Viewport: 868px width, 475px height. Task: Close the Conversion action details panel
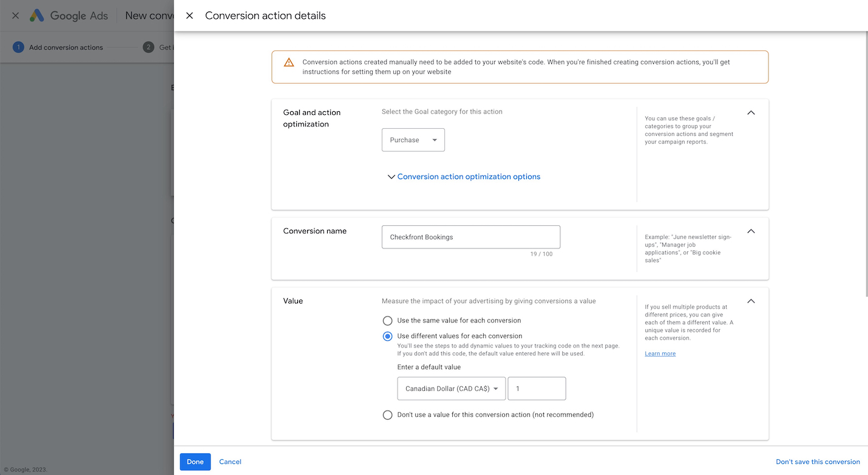(189, 16)
